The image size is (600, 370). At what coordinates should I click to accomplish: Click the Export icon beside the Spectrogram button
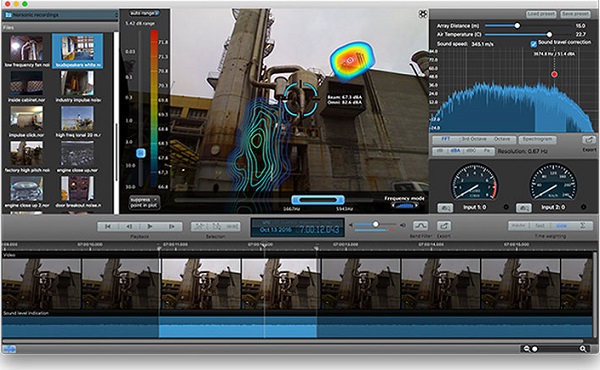[589, 140]
